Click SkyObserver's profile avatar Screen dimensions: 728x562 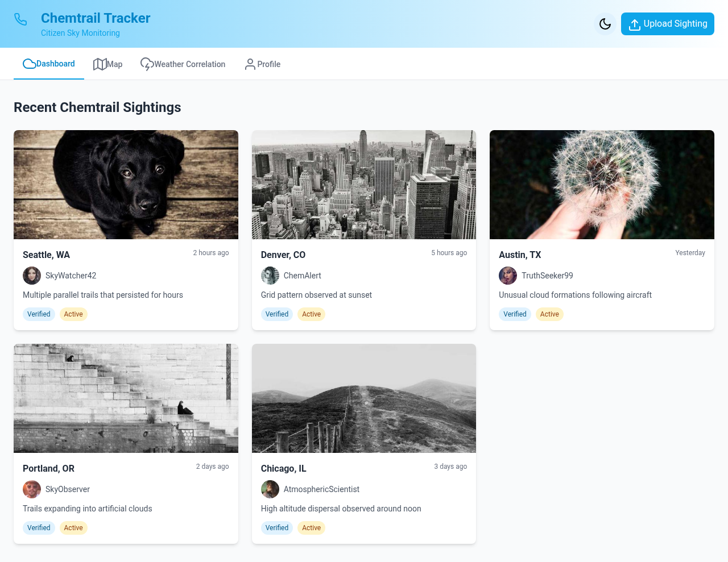click(32, 489)
